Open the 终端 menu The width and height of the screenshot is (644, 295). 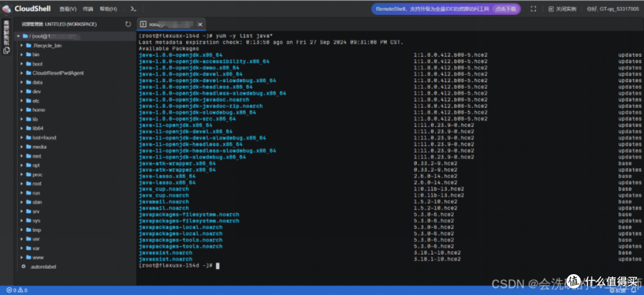pyautogui.click(x=88, y=8)
